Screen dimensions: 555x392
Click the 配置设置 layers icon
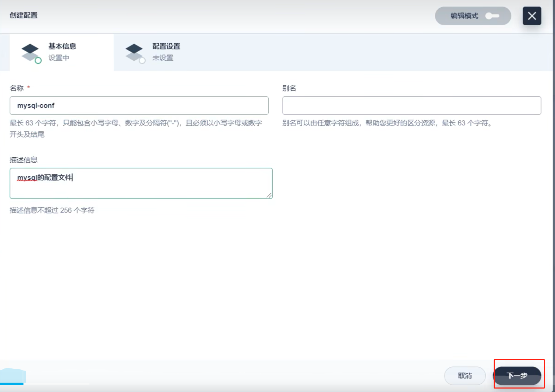(x=135, y=53)
